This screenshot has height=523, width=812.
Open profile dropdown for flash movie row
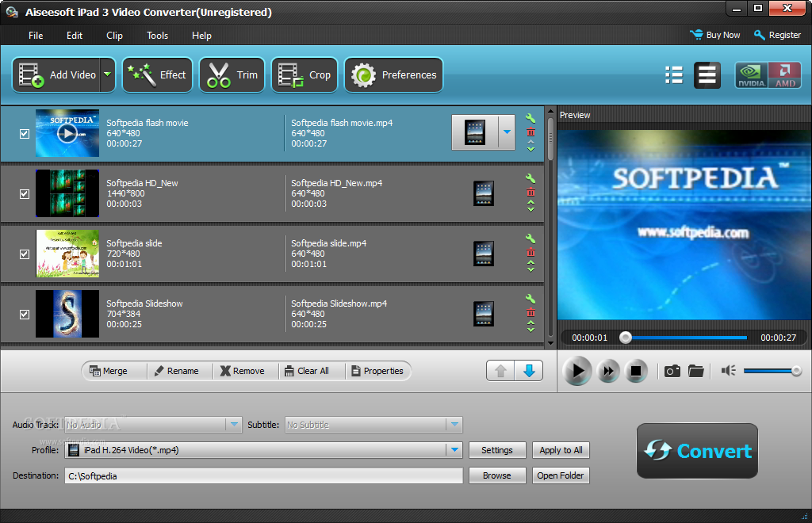coord(507,132)
